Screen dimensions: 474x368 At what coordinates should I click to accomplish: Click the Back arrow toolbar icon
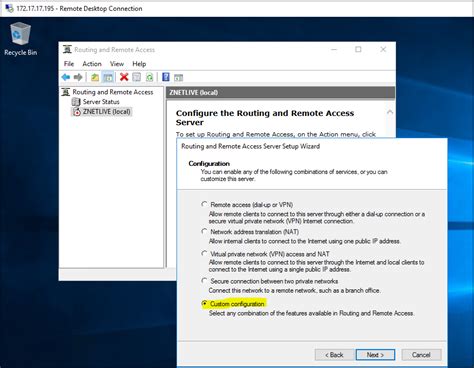66,77
